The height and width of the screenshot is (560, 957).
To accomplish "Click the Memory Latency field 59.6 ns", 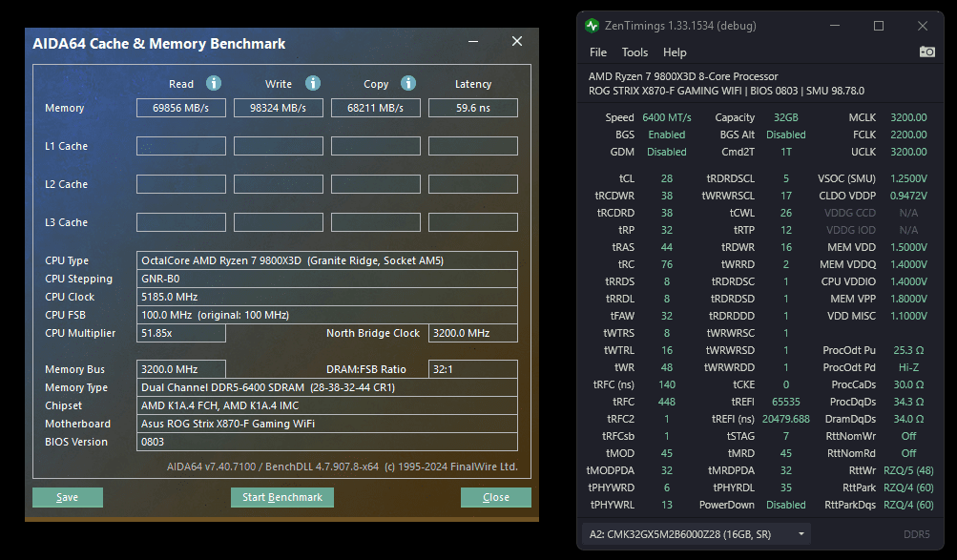I will pyautogui.click(x=473, y=108).
